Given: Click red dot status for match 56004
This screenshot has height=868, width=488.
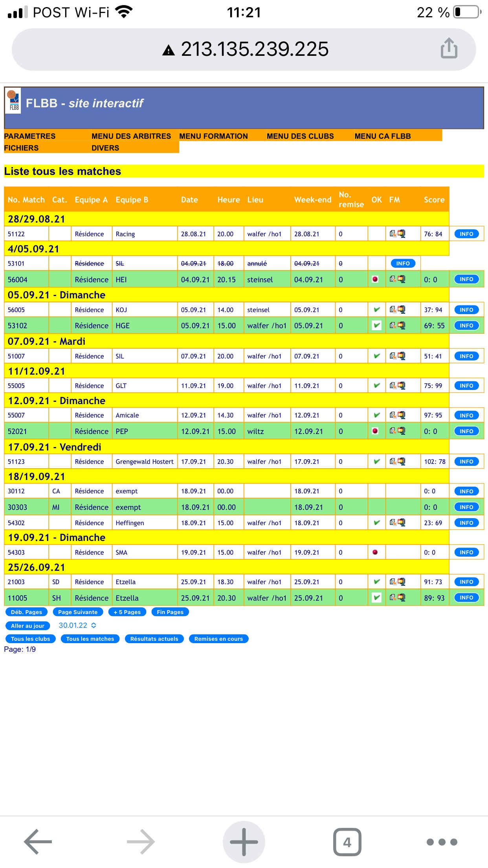Looking at the screenshot, I should click(375, 279).
